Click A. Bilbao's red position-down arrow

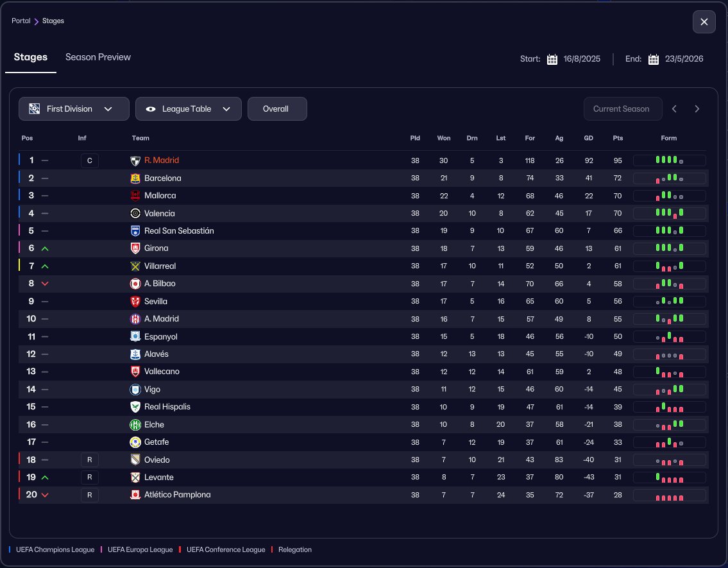pyautogui.click(x=45, y=284)
